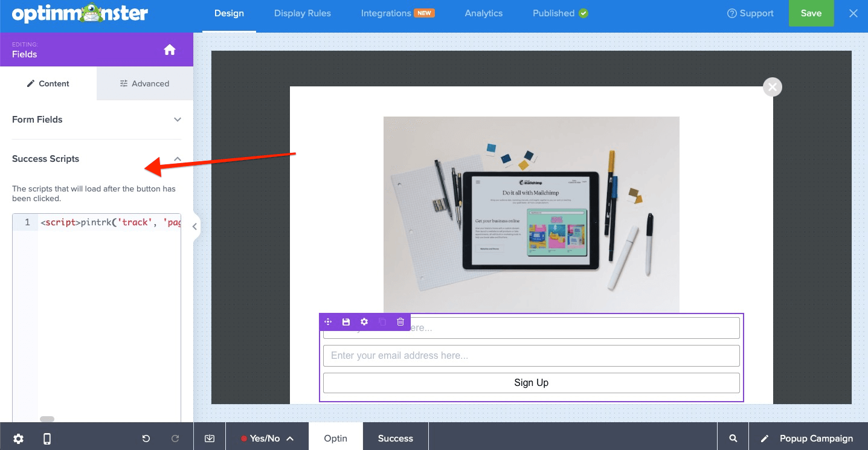Image resolution: width=868 pixels, height=450 pixels.
Task: Close the popup preview with X circle
Action: click(773, 87)
